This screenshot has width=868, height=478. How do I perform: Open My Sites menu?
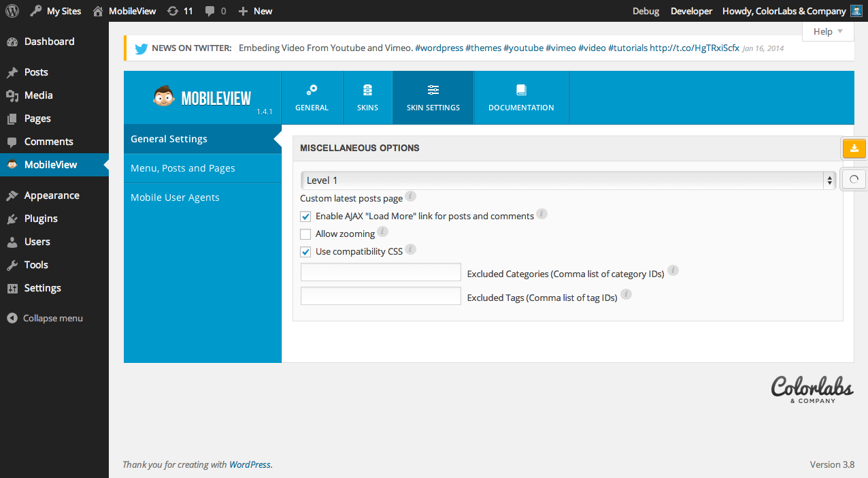click(56, 11)
